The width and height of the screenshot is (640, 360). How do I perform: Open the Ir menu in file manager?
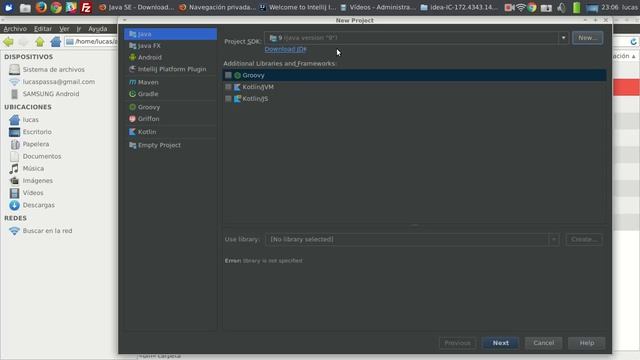pos(79,29)
